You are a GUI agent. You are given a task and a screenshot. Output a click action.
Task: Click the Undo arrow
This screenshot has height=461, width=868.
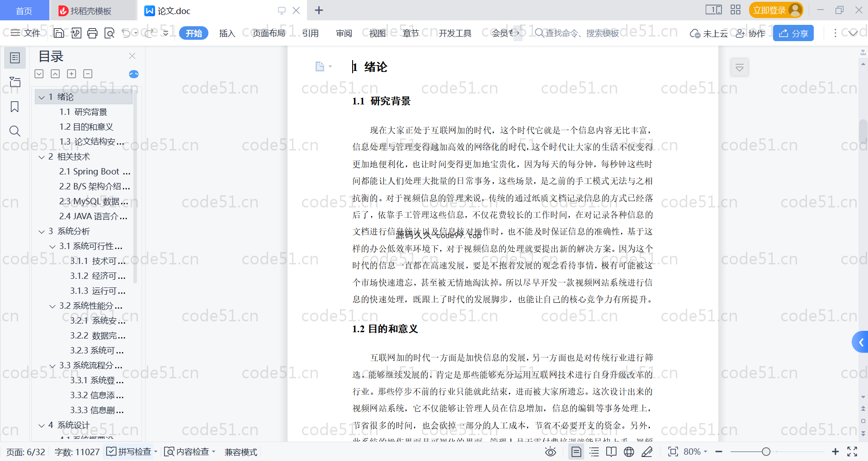click(x=126, y=33)
